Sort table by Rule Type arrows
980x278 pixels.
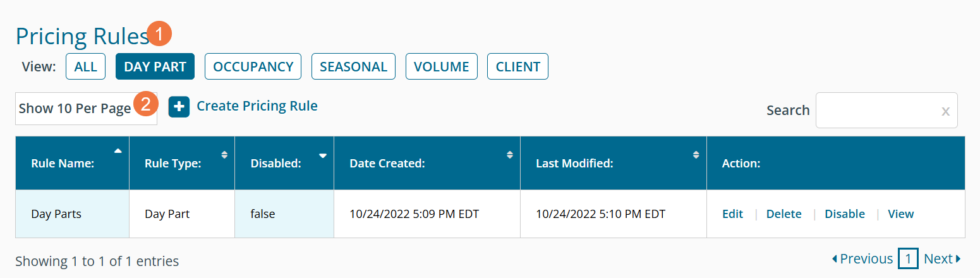pyautogui.click(x=224, y=154)
